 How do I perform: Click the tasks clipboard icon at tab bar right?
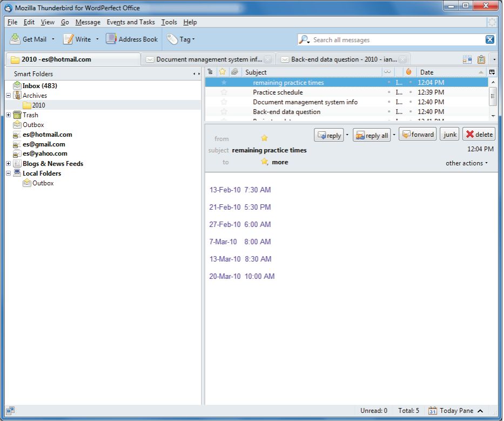pos(481,59)
